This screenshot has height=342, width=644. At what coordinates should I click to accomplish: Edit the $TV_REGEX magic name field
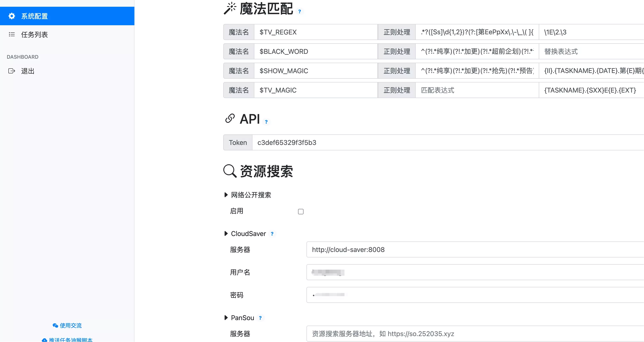[316, 32]
